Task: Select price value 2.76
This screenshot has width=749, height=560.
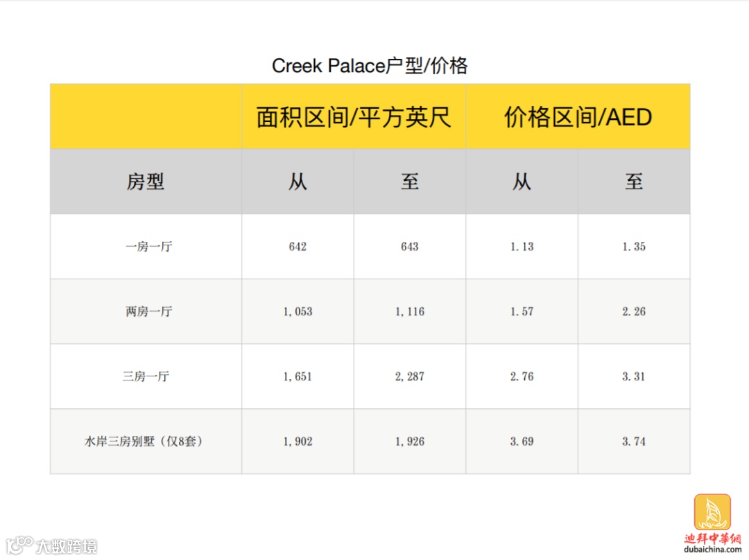Action: [x=522, y=376]
